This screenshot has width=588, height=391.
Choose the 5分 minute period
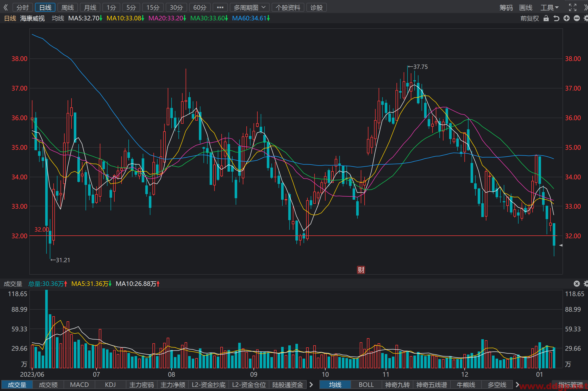[x=131, y=7]
